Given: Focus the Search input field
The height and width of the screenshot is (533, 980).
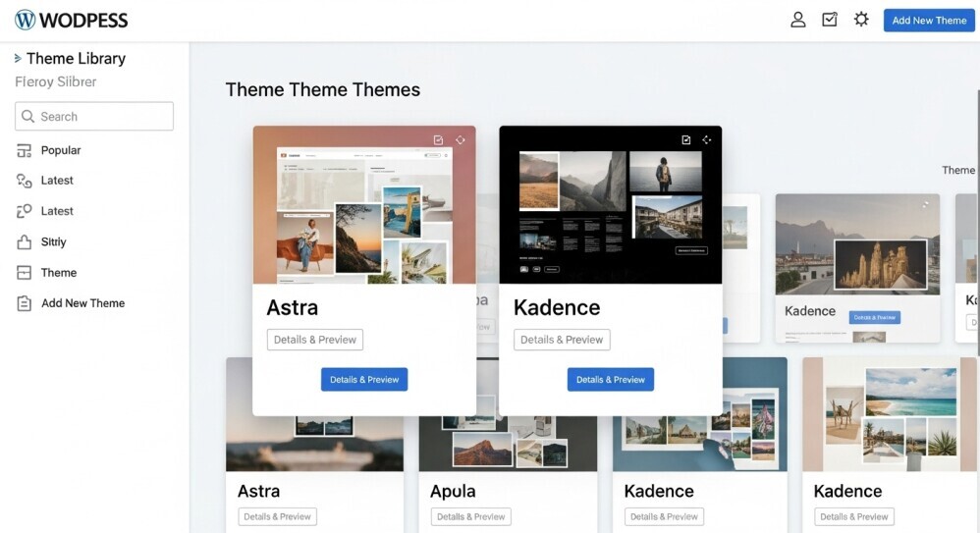Looking at the screenshot, I should pyautogui.click(x=94, y=116).
